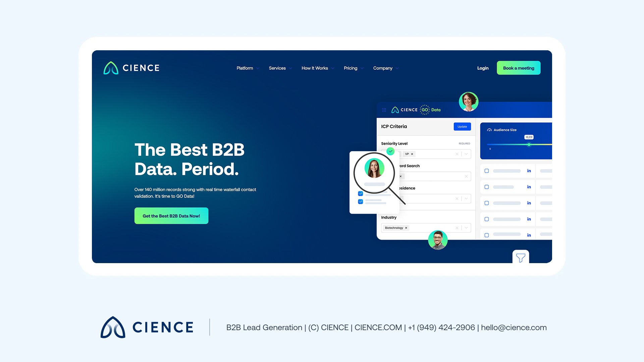Click the LinkedIn icon on second result row
644x362 pixels.
528,187
